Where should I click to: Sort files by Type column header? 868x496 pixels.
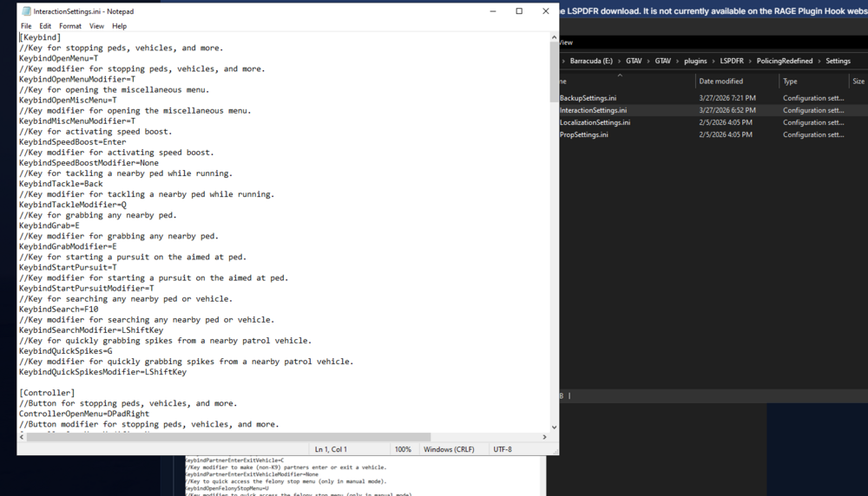click(x=790, y=82)
